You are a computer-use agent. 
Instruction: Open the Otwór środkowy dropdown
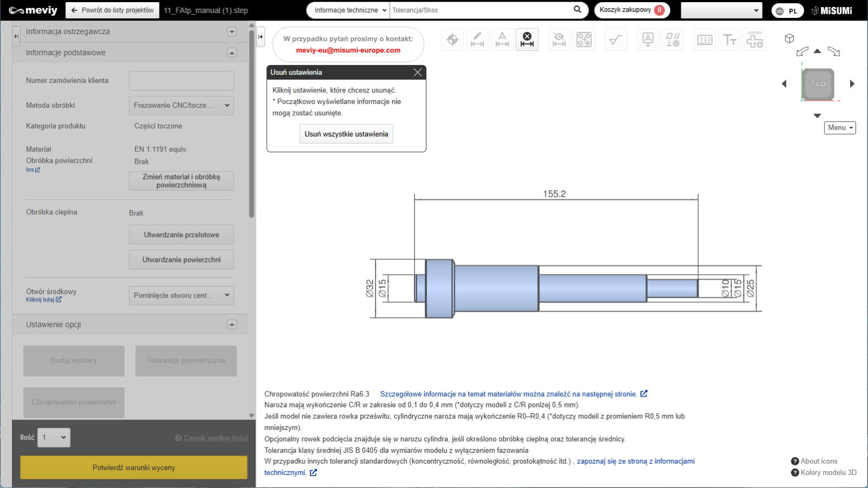[181, 296]
